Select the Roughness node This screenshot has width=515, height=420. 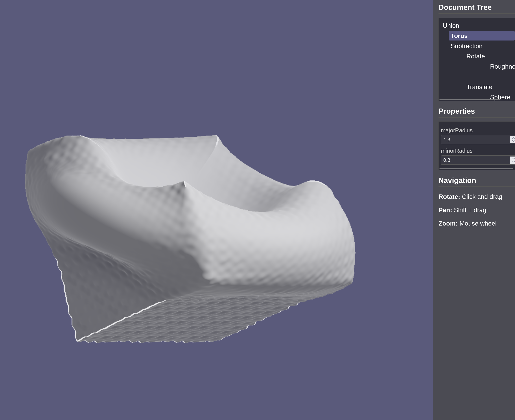pyautogui.click(x=502, y=66)
